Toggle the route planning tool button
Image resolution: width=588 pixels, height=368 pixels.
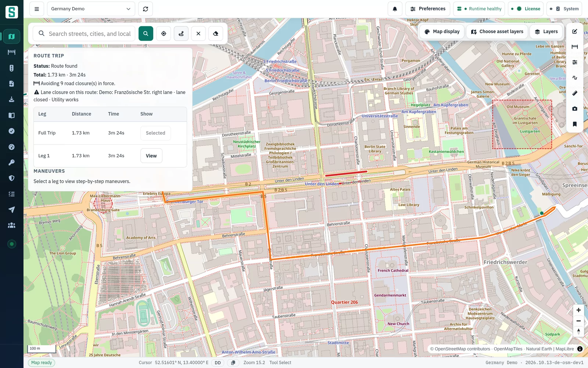click(181, 33)
